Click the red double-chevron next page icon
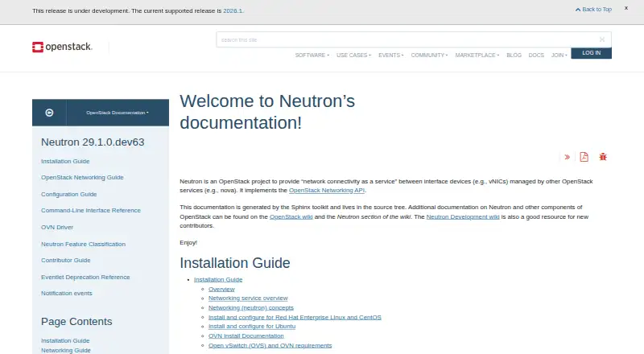 pos(568,157)
